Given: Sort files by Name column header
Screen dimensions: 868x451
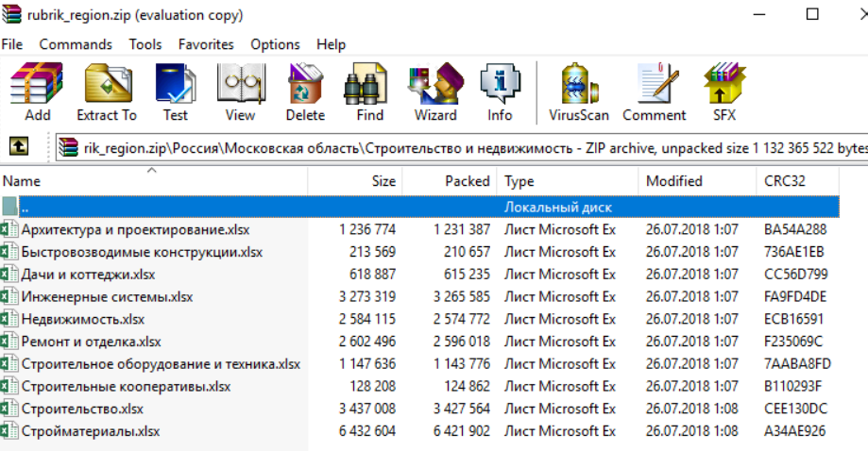Looking at the screenshot, I should (22, 181).
